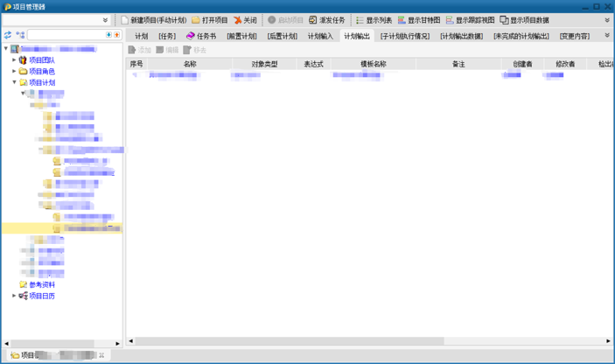Expand the 项目日历 tree node arrow
This screenshot has height=364, width=615.
[x=14, y=296]
